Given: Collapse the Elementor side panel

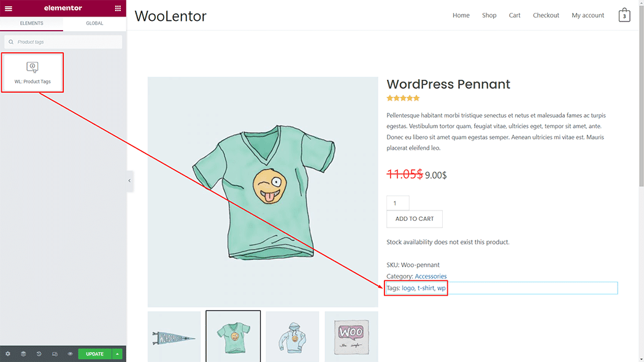Looking at the screenshot, I should click(x=129, y=180).
